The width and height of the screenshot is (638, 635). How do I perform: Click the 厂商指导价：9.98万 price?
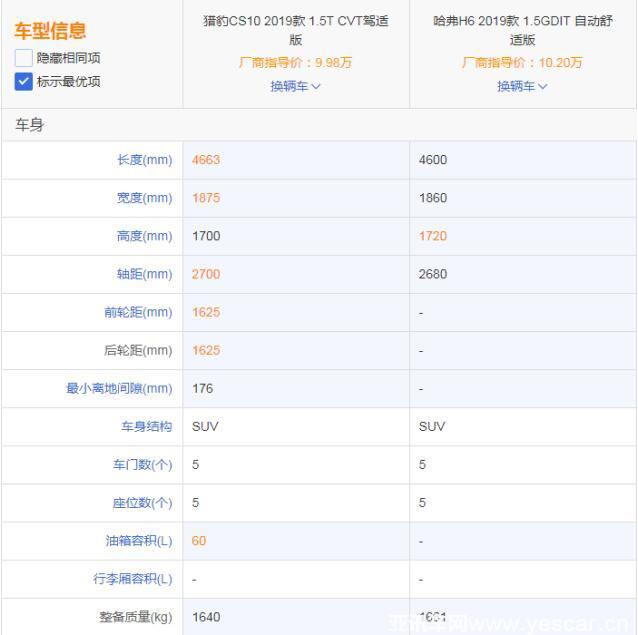pyautogui.click(x=295, y=63)
